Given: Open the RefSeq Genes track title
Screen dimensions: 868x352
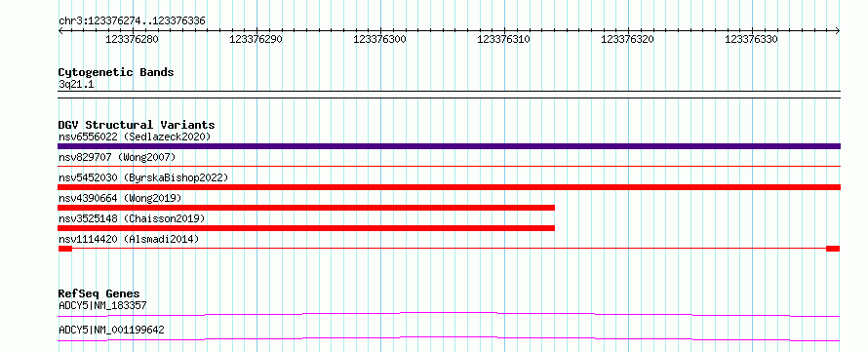Looking at the screenshot, I should coord(99,293).
